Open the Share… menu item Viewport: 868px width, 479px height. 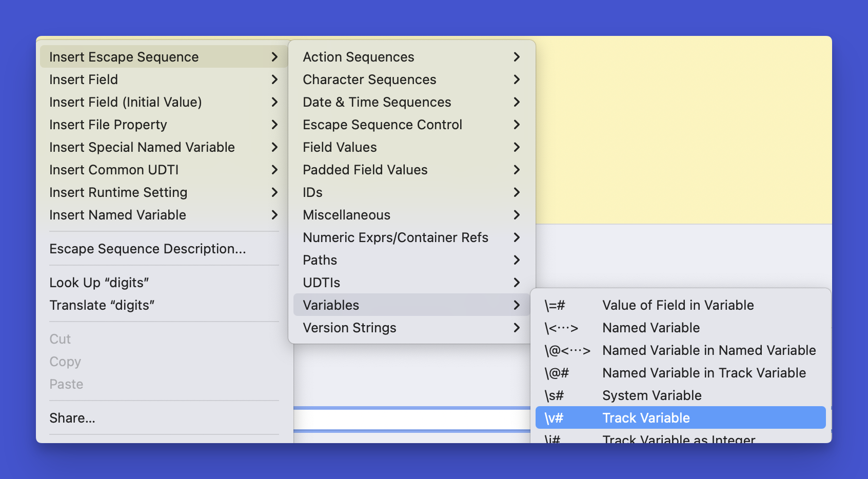pyautogui.click(x=72, y=418)
